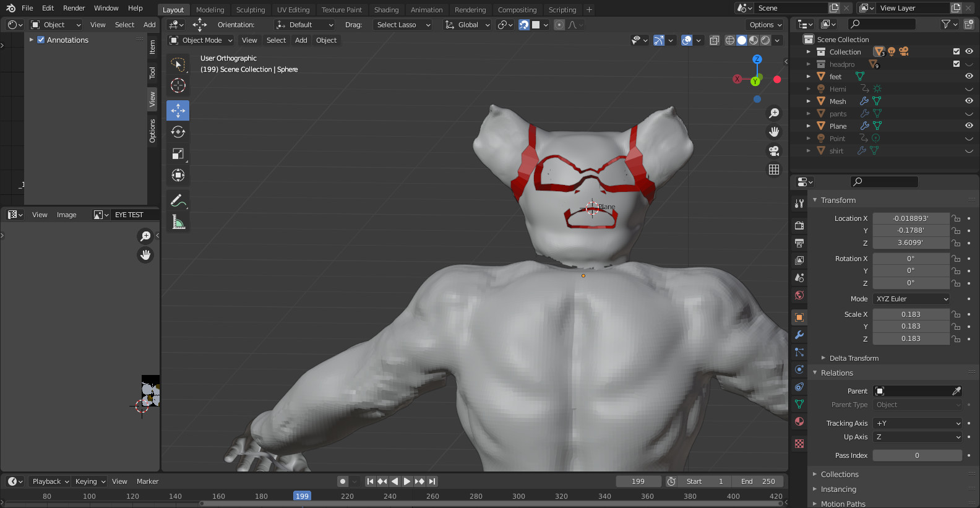Toggle the Collection exclude checkbox

(x=956, y=51)
